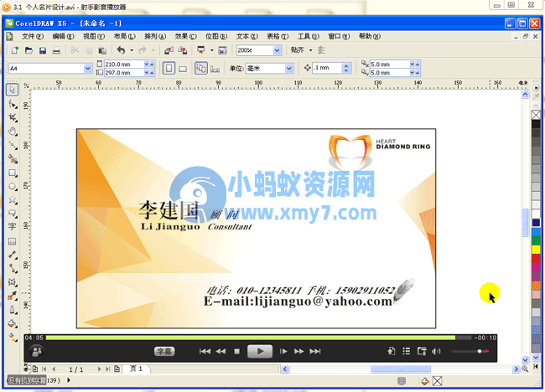545x392 pixels.
Task: Toggle all-pages layout button
Action: pyautogui.click(x=201, y=69)
